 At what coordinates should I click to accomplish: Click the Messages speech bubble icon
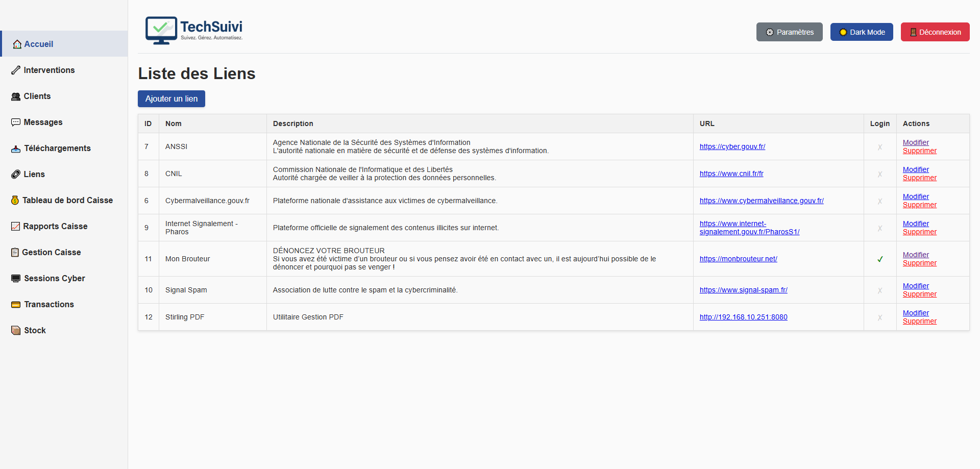16,122
